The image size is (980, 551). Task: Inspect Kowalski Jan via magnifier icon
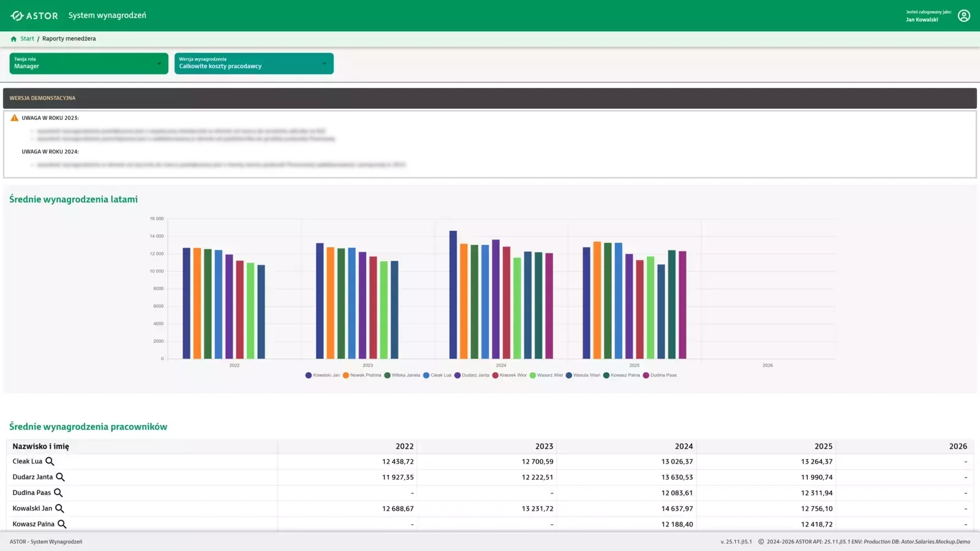[59, 508]
